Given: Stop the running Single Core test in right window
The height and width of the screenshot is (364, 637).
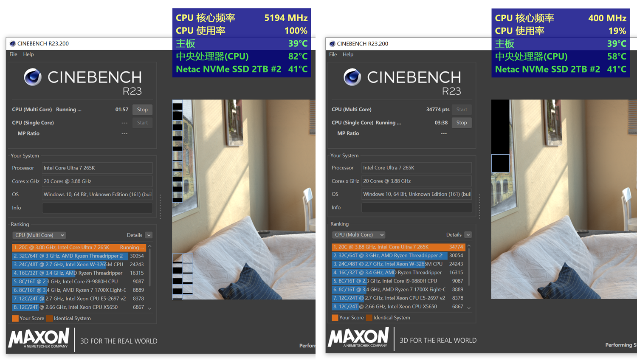Looking at the screenshot, I should coord(462,123).
